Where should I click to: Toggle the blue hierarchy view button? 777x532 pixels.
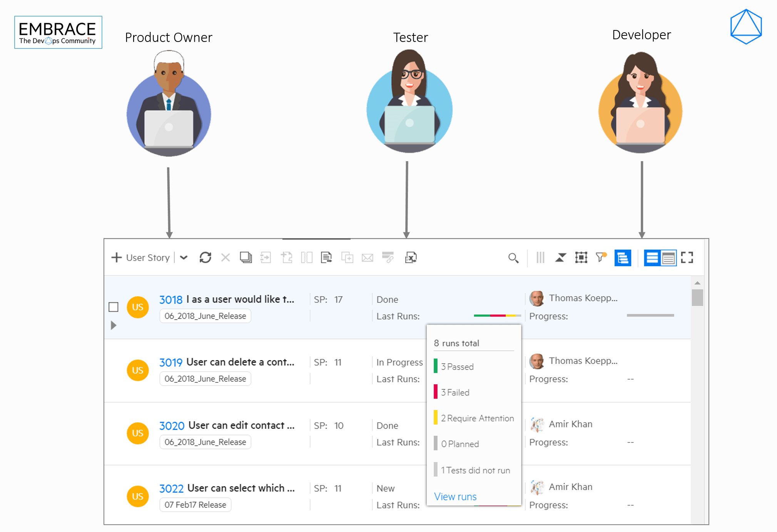point(622,257)
